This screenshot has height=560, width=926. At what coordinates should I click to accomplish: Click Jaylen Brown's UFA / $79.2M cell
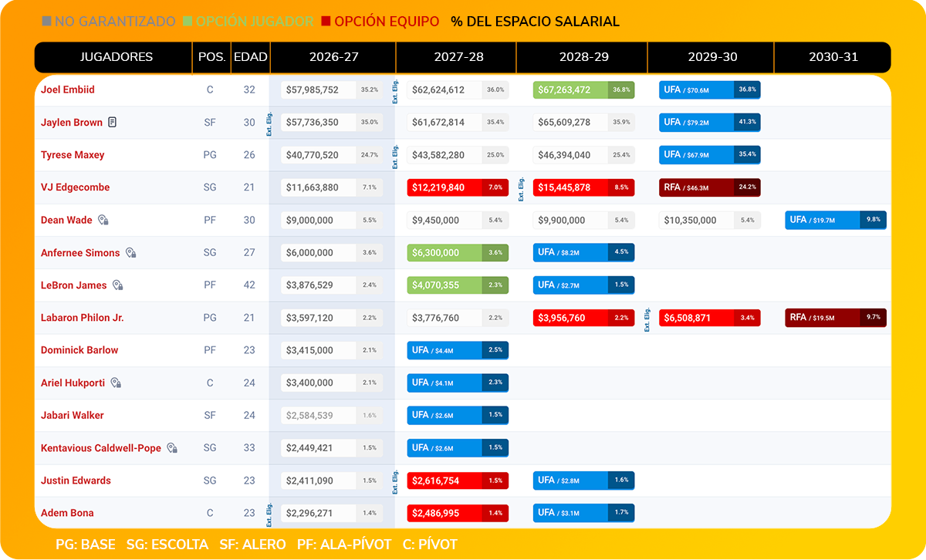710,123
